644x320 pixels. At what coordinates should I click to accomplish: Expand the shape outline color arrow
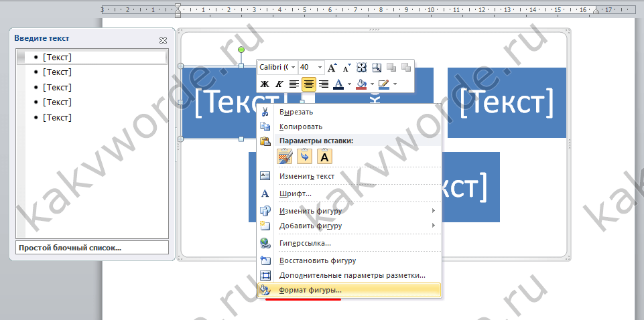click(x=395, y=84)
